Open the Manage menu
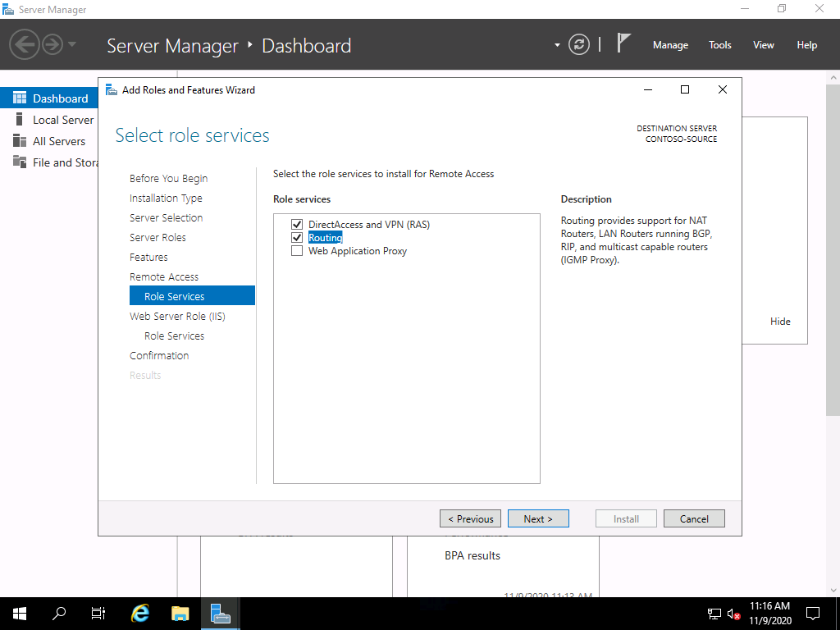Image resolution: width=840 pixels, height=630 pixels. point(670,45)
